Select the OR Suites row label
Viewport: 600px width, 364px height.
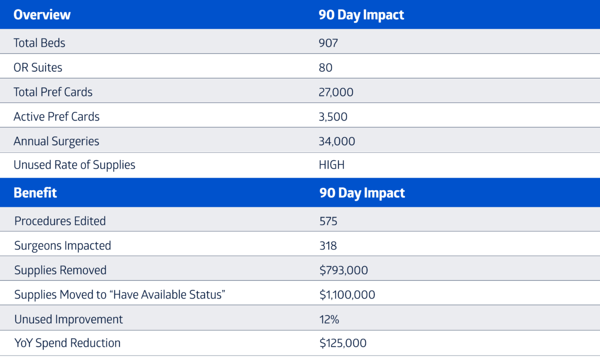point(38,67)
